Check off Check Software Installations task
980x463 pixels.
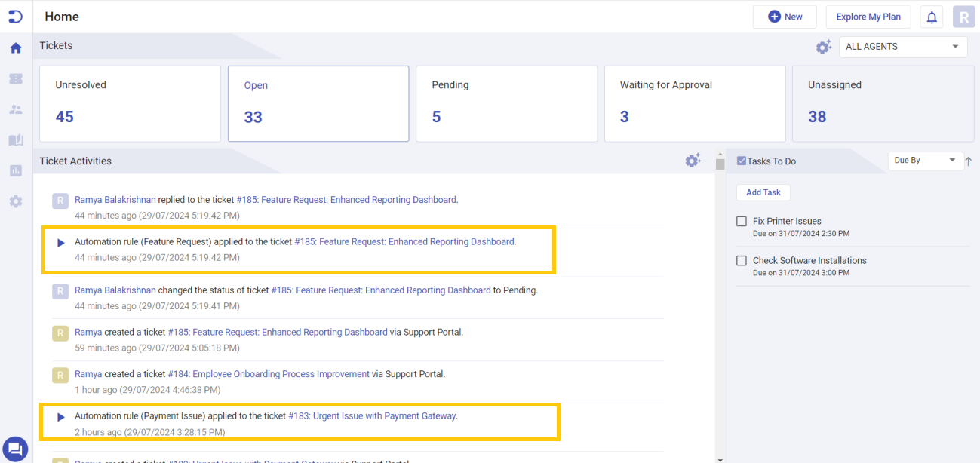click(x=741, y=260)
